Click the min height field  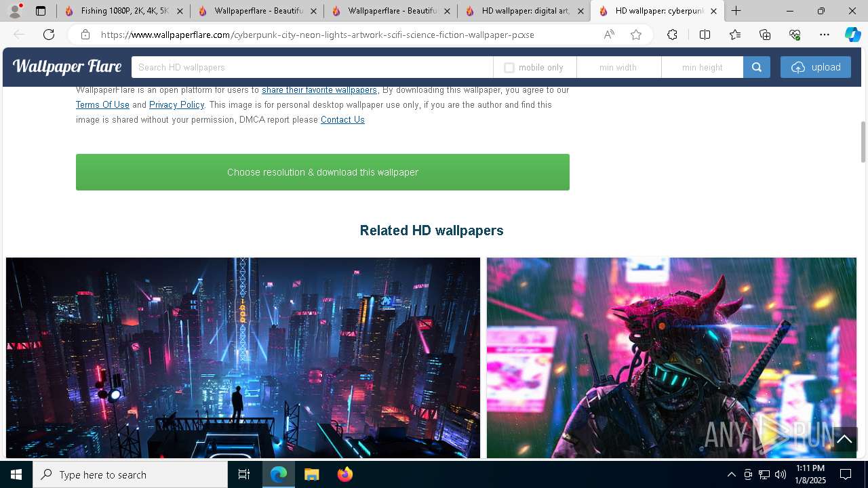pyautogui.click(x=703, y=67)
